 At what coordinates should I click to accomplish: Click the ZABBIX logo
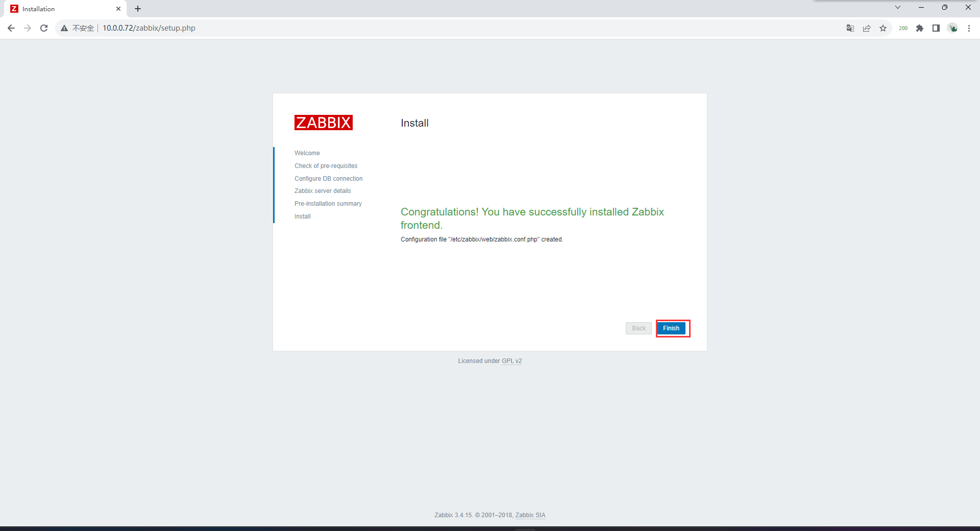tap(324, 123)
